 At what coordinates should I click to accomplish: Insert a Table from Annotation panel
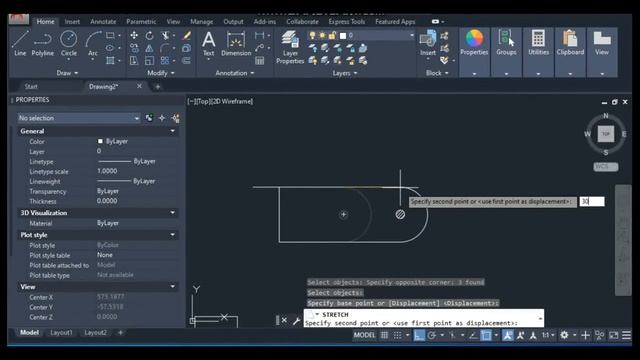click(x=260, y=61)
